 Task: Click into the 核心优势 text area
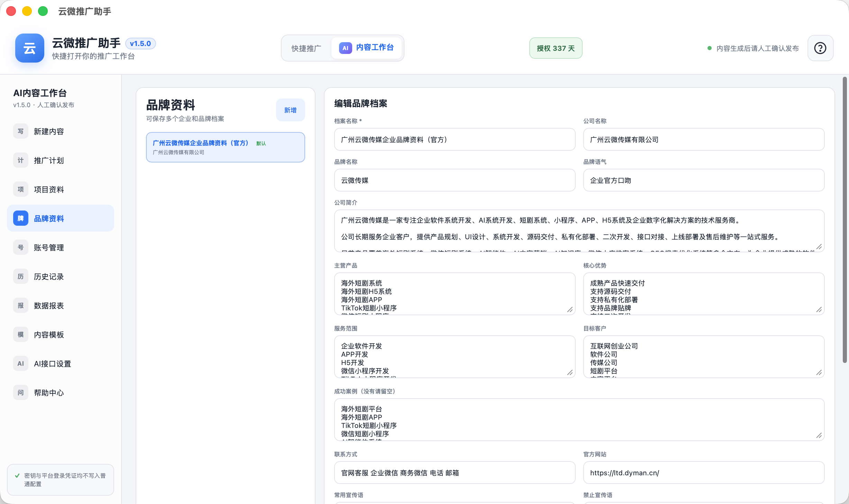[x=704, y=293]
